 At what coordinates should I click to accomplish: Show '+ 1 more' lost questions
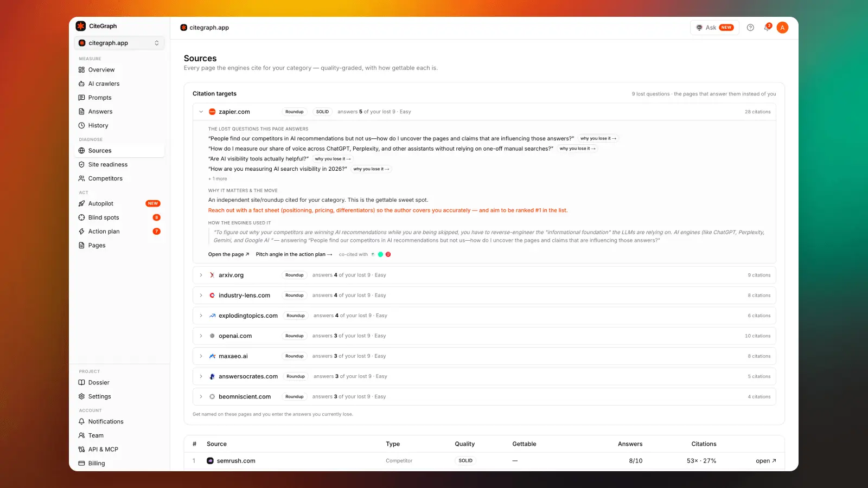tap(218, 179)
